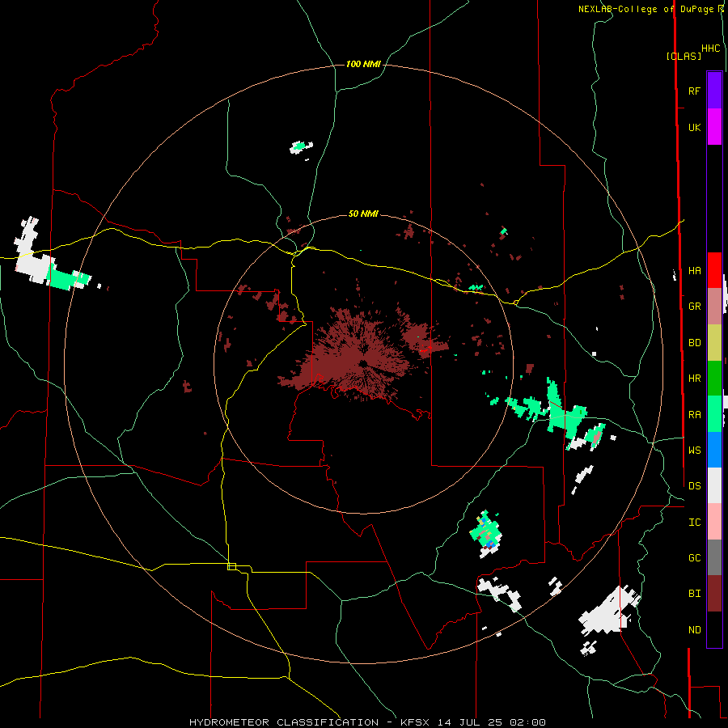Image resolution: width=728 pixels, height=728 pixels.
Task: Select the BD yellow legend swatch
Action: (714, 343)
